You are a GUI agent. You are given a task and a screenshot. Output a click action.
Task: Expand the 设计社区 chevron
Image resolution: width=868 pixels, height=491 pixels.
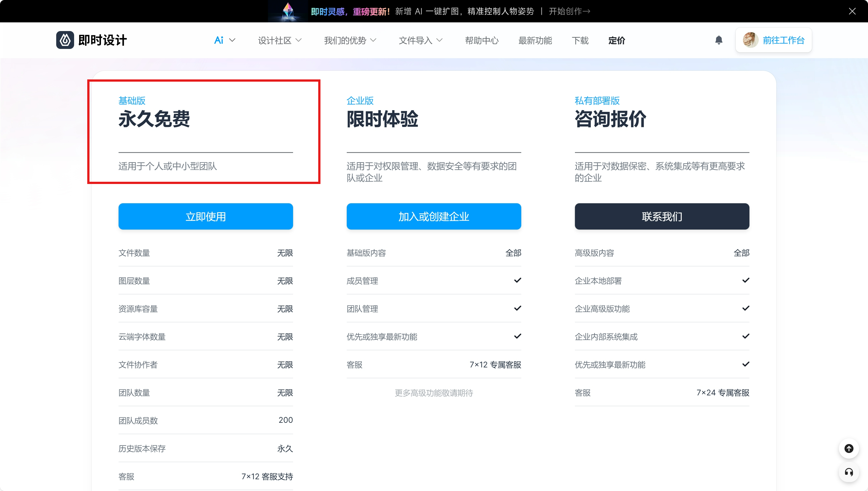coord(298,40)
